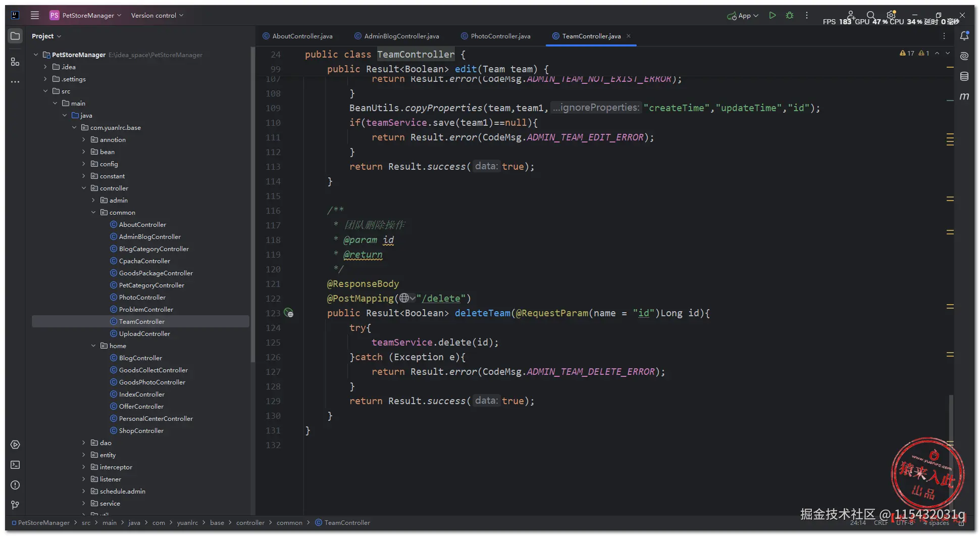The height and width of the screenshot is (536, 980).
Task: Open the Git tool window icon
Action: click(x=15, y=505)
